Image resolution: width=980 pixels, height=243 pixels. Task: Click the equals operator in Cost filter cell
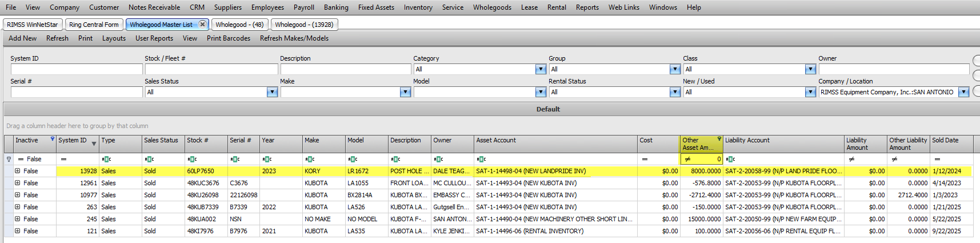coord(645,160)
